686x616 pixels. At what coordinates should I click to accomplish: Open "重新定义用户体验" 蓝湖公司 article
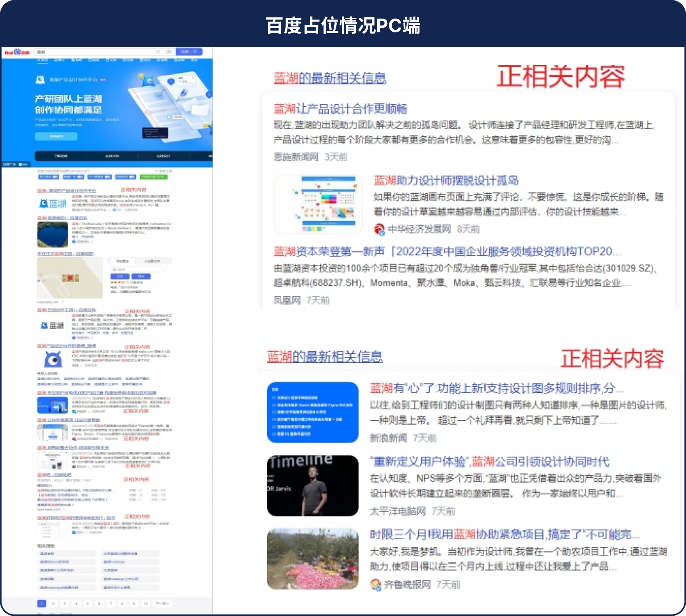point(490,461)
